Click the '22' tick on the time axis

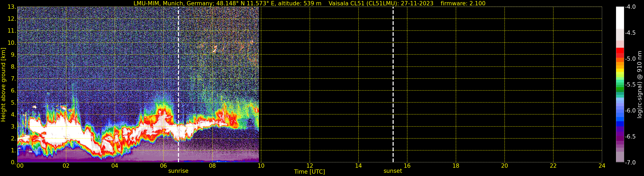click(x=553, y=166)
